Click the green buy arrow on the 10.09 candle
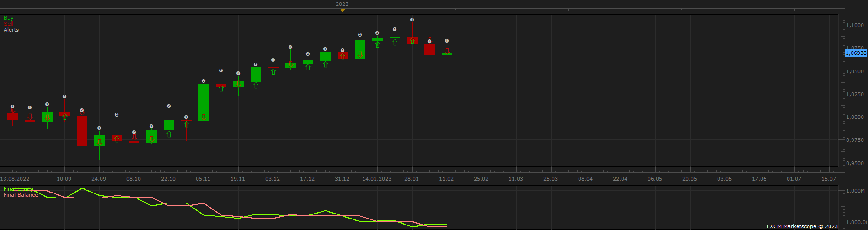The width and height of the screenshot is (868, 230). [x=64, y=117]
